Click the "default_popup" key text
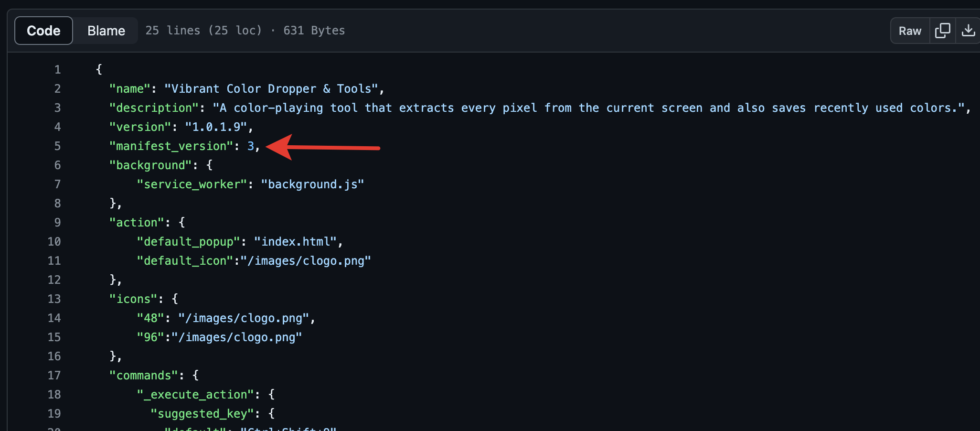Viewport: 980px width, 431px height. [188, 242]
